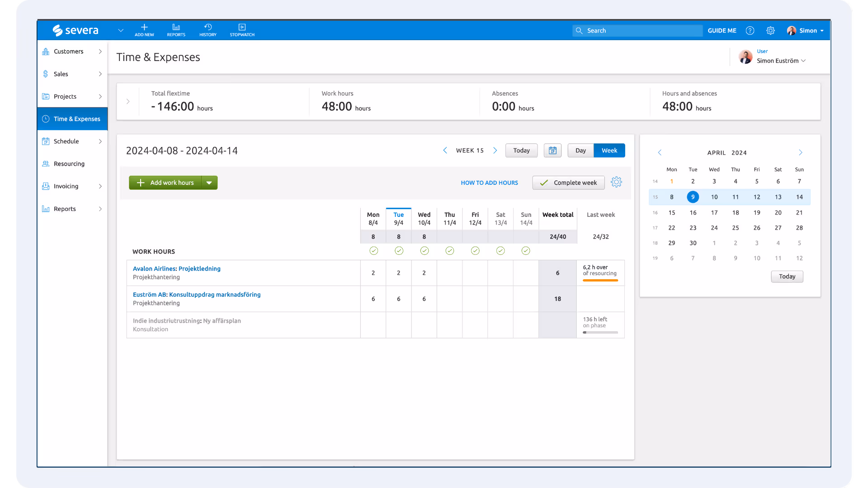Image resolution: width=868 pixels, height=488 pixels.
Task: Click the orange resourcing progress bar
Action: 600,281
